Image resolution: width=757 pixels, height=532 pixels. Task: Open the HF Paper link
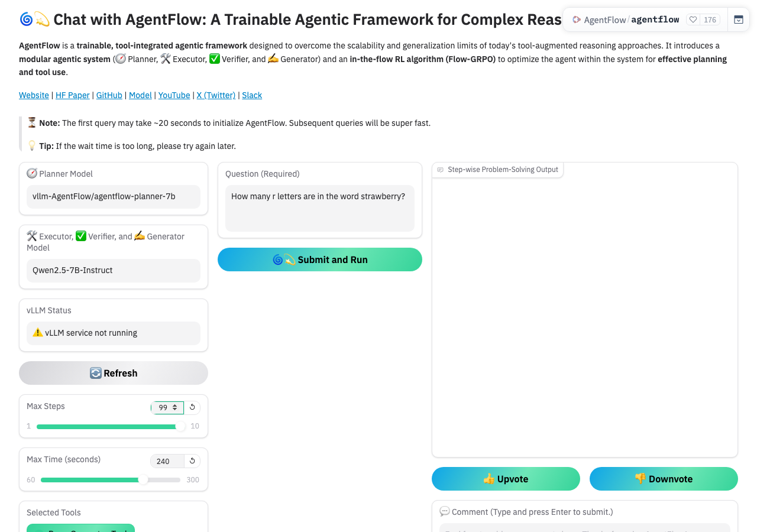(x=73, y=95)
